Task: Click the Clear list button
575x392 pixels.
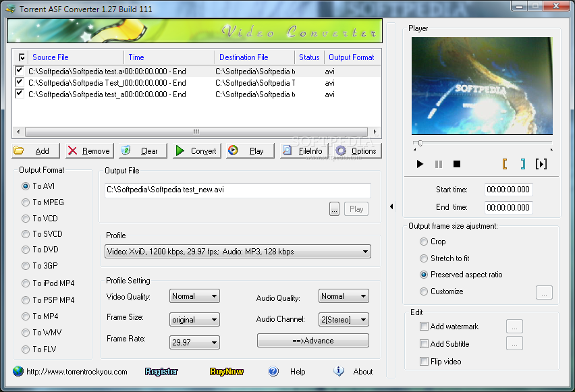Action: [x=143, y=150]
